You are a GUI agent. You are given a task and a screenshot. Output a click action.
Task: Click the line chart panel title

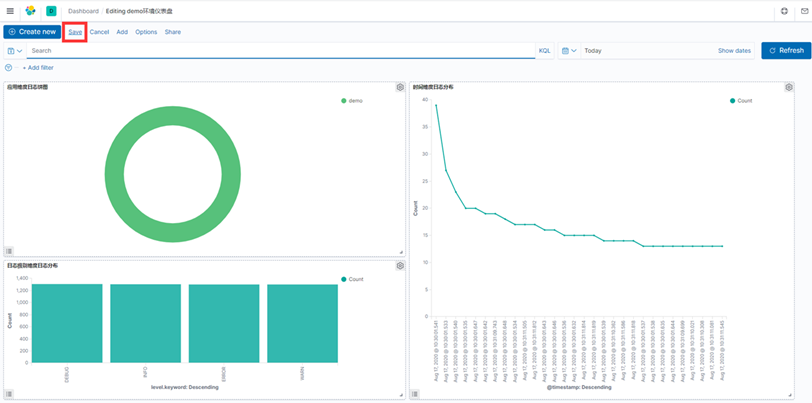[433, 88]
